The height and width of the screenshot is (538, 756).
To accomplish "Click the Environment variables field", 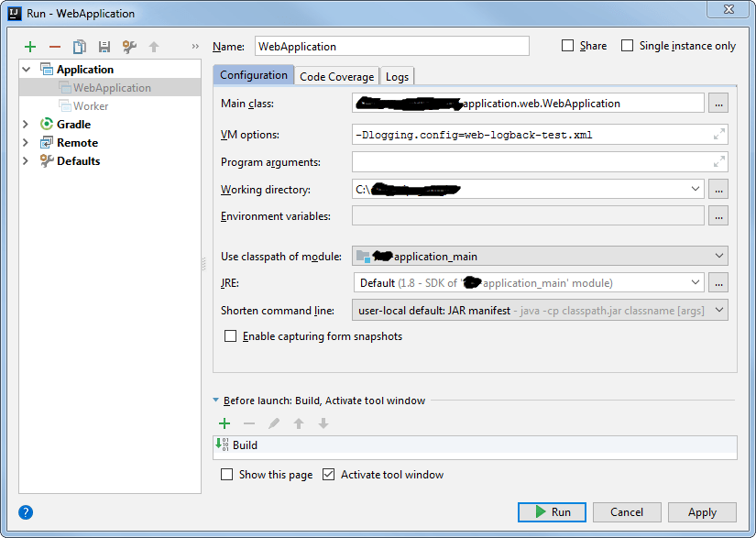I will coord(528,216).
